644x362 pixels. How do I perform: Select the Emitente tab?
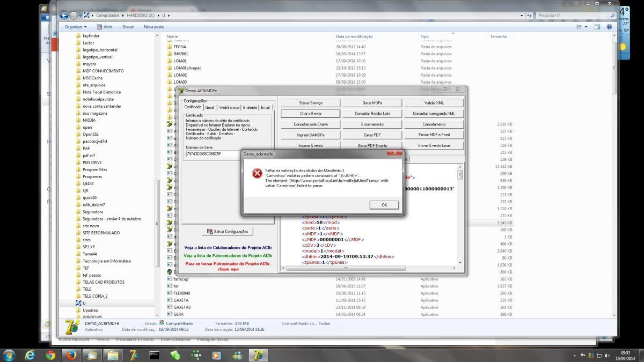coord(250,107)
